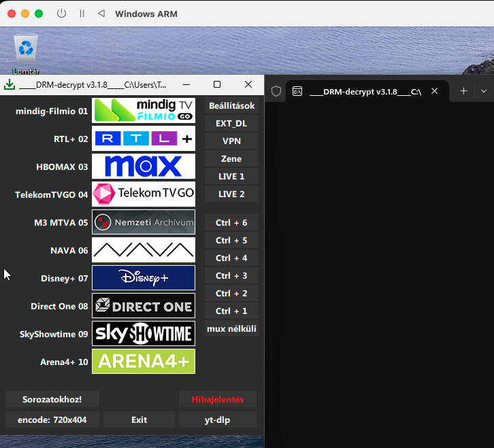Click the Ctrl + 1 button
This screenshot has width=494, height=448.
231,311
